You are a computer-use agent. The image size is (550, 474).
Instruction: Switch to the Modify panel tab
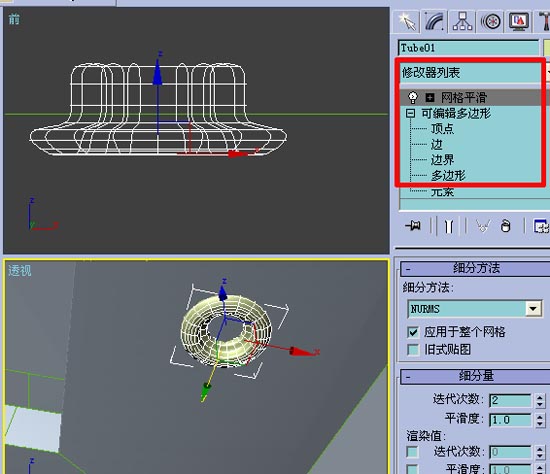click(x=435, y=22)
